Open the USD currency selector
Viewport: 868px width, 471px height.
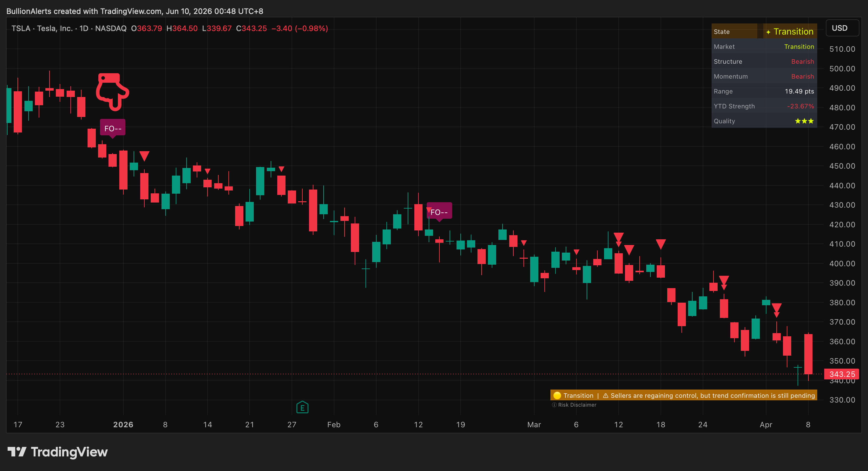[842, 28]
